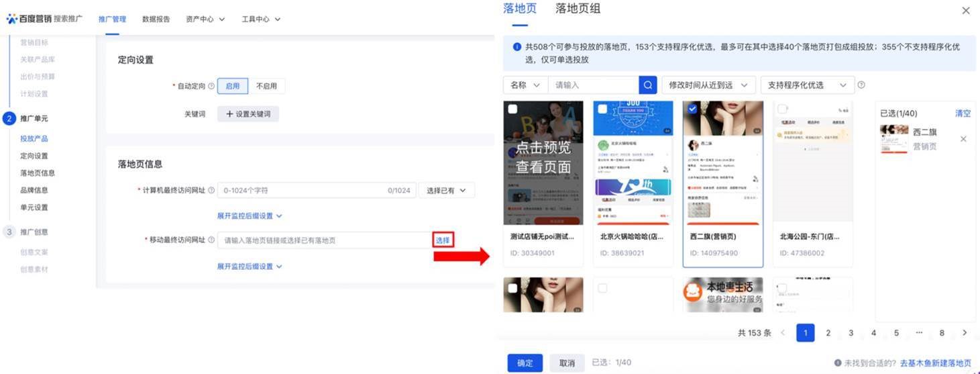Open the 修改时间从近到远 sort dropdown

pyautogui.click(x=708, y=85)
